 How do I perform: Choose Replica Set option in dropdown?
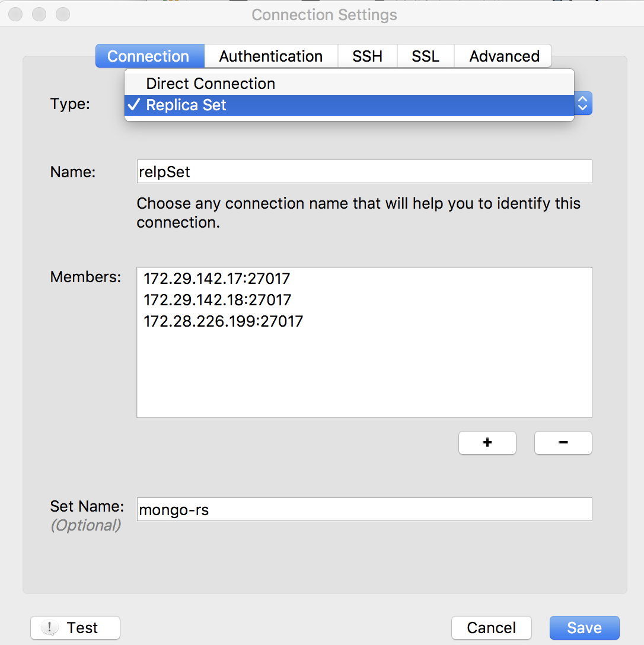186,106
